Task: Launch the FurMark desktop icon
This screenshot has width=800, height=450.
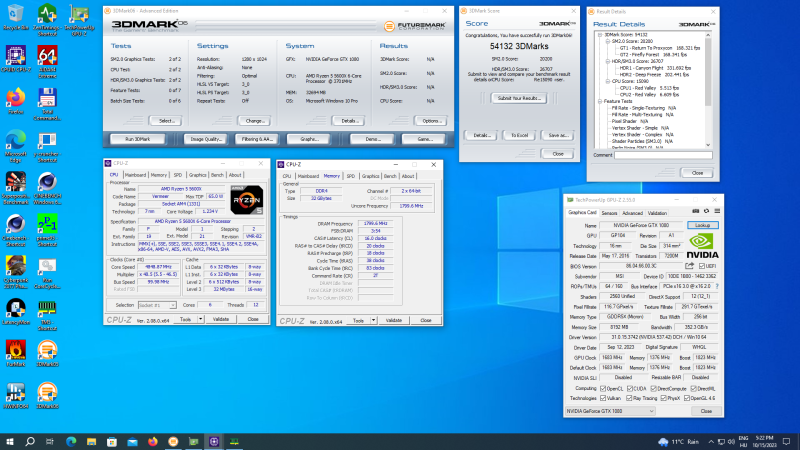Action: coord(15,354)
